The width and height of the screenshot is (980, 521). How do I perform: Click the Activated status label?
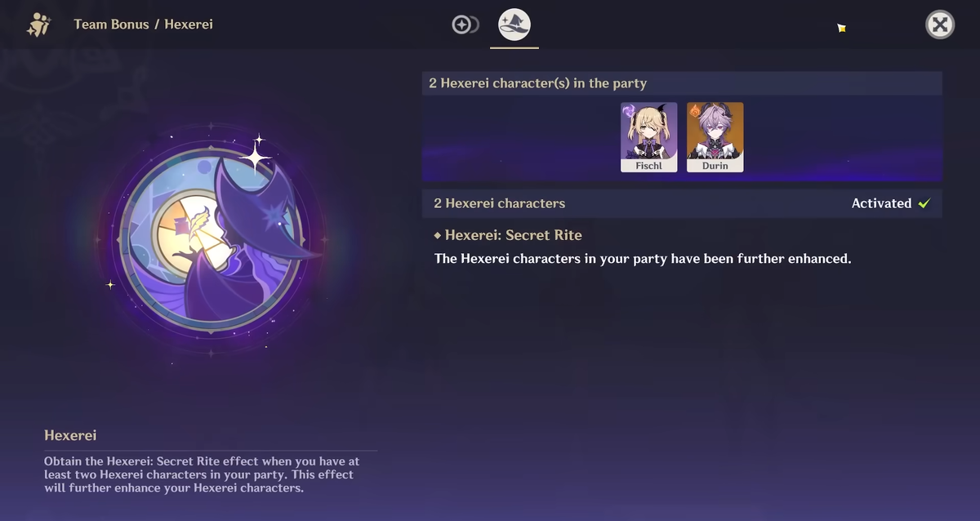pos(881,203)
